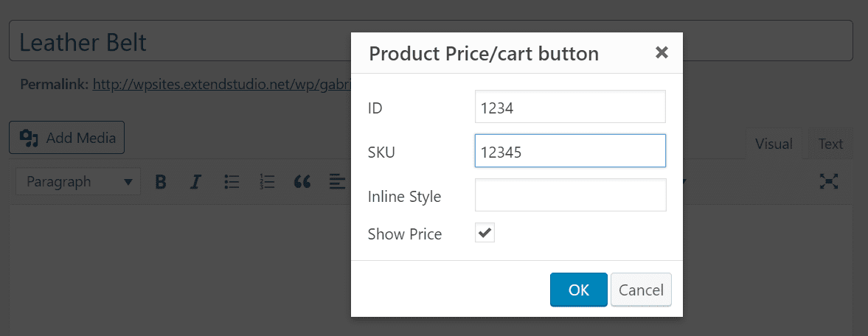The image size is (868, 336).
Task: Align text left in editor
Action: click(336, 181)
